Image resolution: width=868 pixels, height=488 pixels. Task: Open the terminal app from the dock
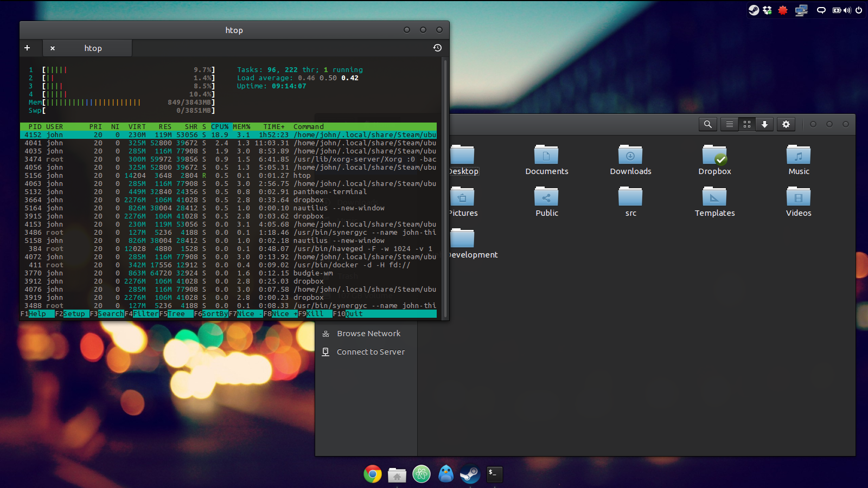(x=494, y=474)
